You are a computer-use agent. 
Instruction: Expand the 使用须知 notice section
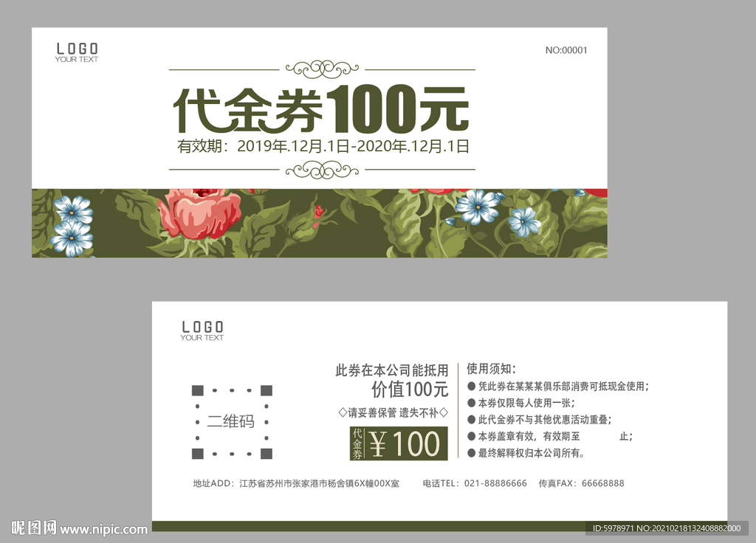pos(489,367)
